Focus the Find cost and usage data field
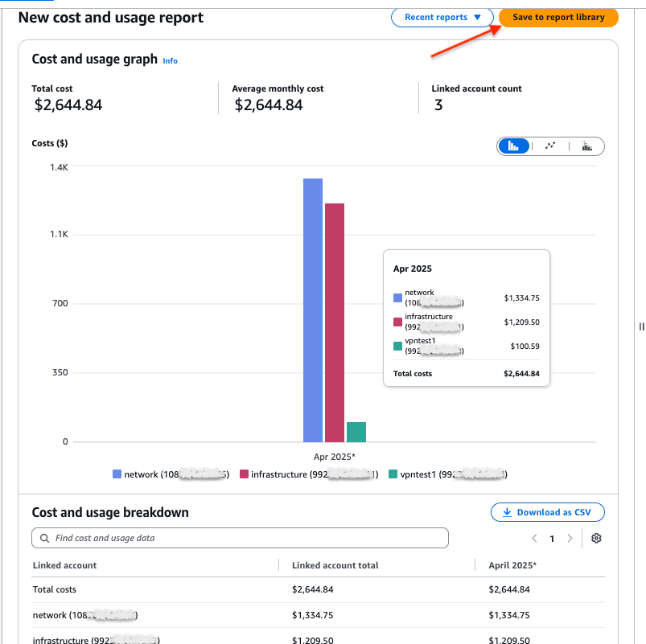Image resolution: width=646 pixels, height=644 pixels. point(240,538)
